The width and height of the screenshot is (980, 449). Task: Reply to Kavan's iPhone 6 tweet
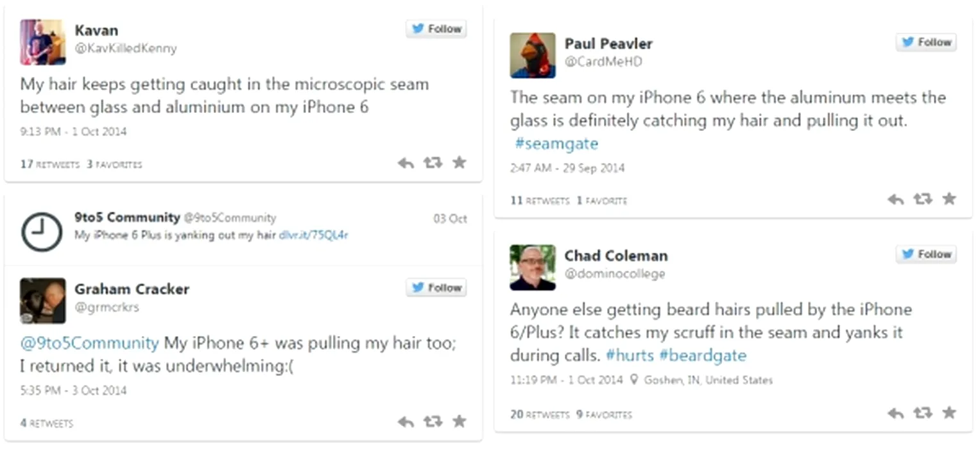[x=406, y=163]
